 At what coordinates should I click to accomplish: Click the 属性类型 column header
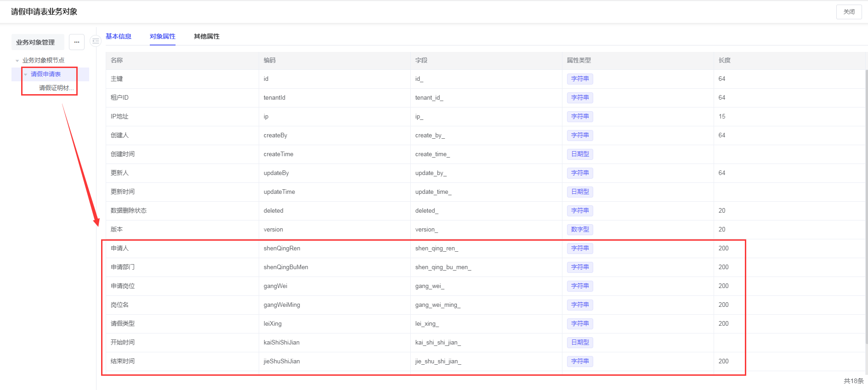click(x=579, y=61)
